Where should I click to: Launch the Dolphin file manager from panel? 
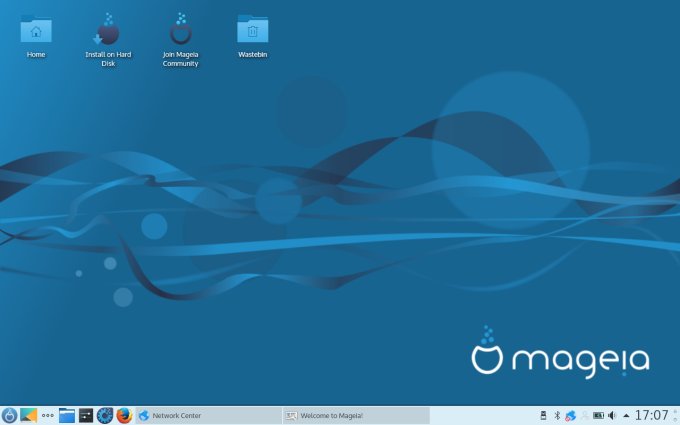67,415
